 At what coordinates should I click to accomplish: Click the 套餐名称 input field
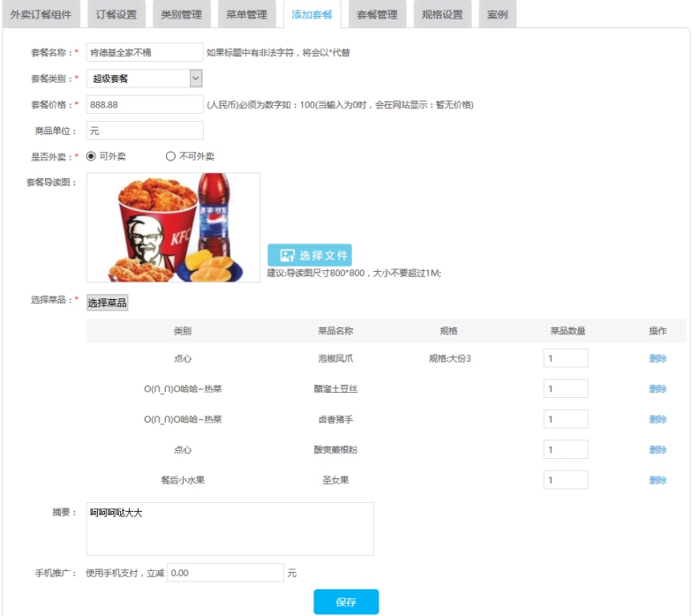point(145,52)
